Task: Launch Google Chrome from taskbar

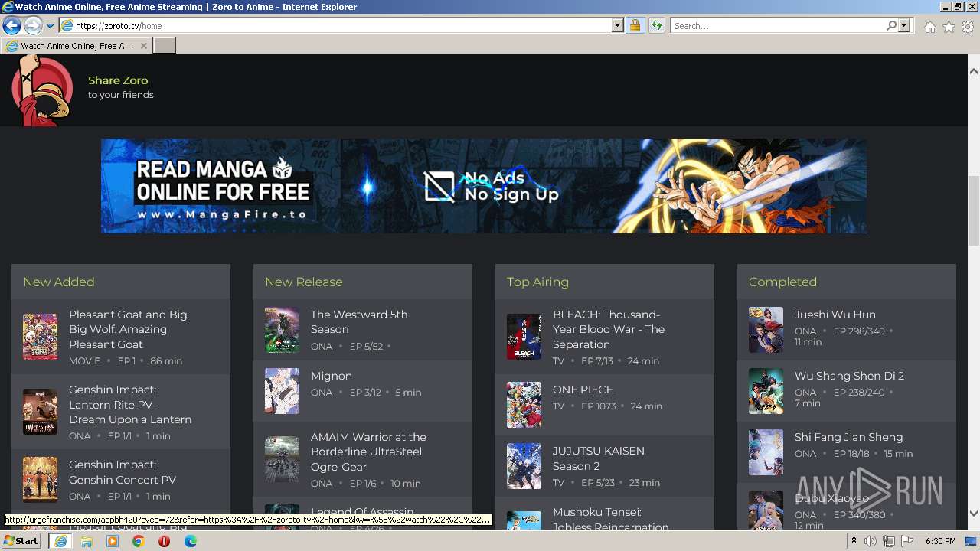Action: pos(139,541)
